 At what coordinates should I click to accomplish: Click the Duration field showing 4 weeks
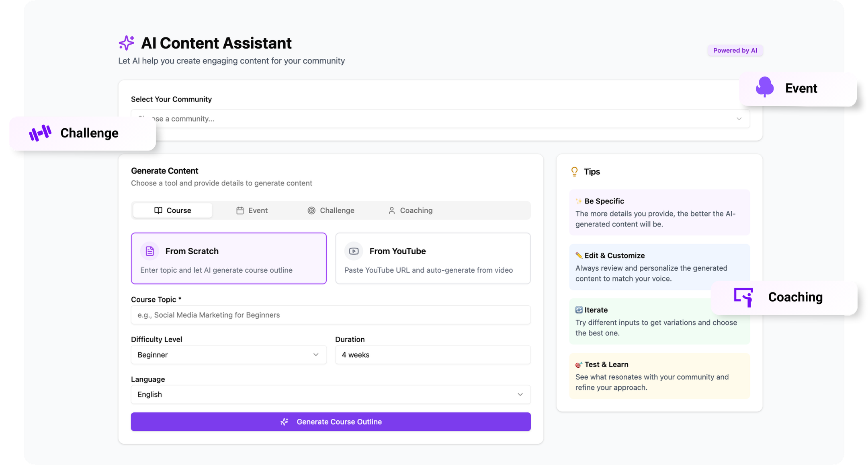[433, 355]
